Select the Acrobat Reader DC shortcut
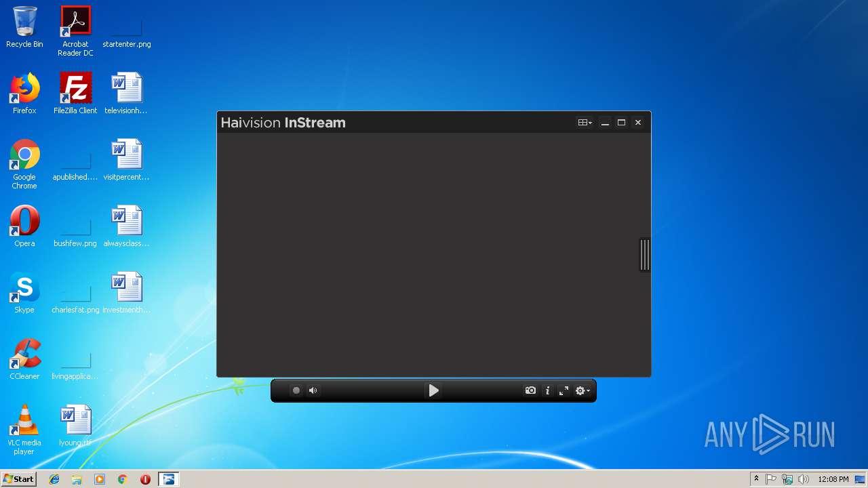The height and width of the screenshot is (488, 868). click(75, 31)
